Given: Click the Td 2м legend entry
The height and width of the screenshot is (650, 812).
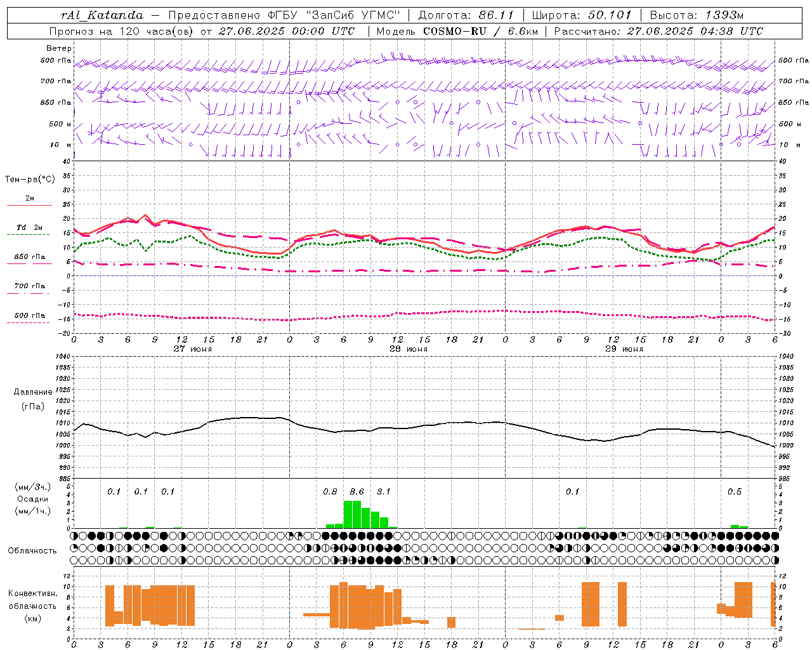Looking at the screenshot, I should [x=30, y=227].
